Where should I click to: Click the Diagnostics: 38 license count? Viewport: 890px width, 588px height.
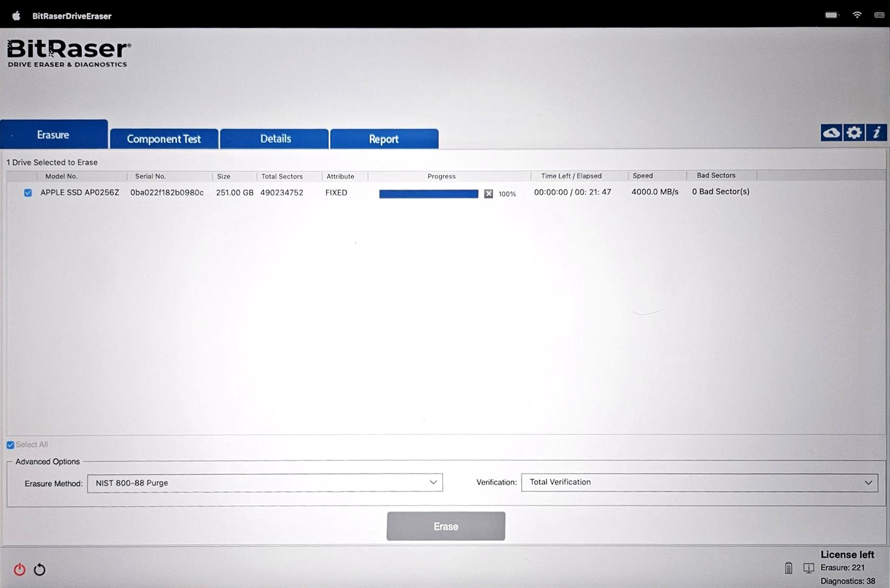(847, 581)
